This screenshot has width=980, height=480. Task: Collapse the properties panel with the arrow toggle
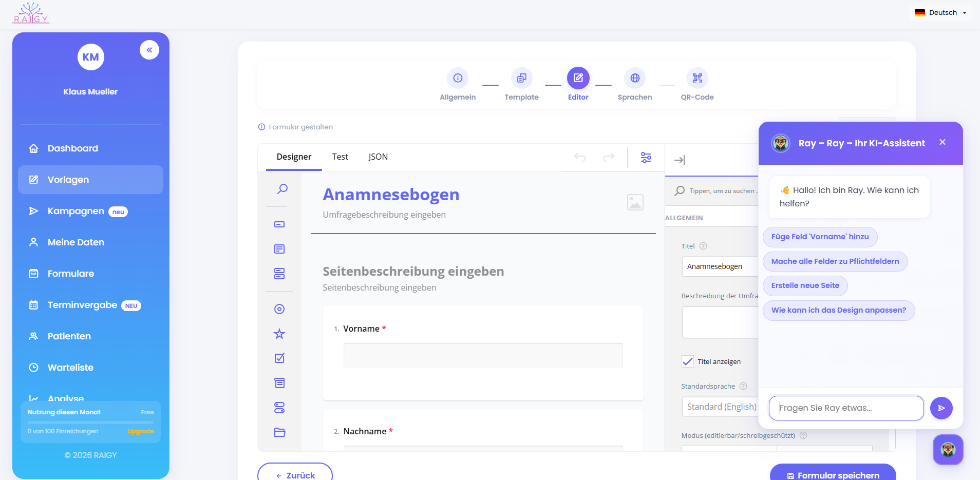[680, 160]
